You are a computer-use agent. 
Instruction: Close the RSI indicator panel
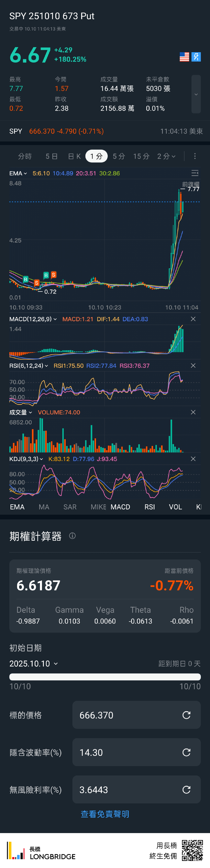193,366
